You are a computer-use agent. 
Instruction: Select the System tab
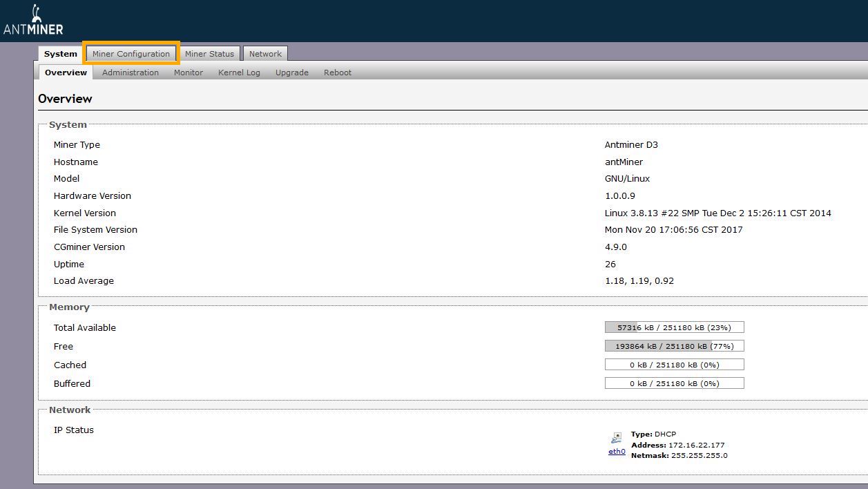(61, 54)
